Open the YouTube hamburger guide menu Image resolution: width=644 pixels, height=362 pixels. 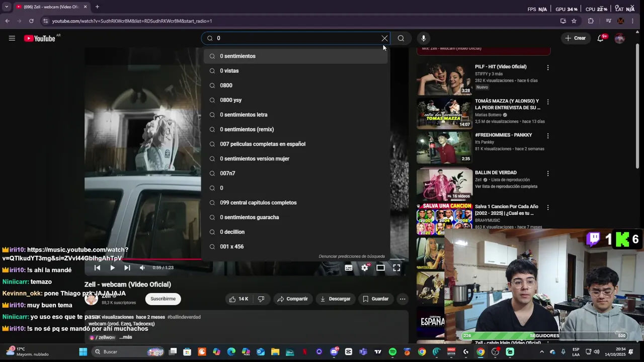(12, 38)
